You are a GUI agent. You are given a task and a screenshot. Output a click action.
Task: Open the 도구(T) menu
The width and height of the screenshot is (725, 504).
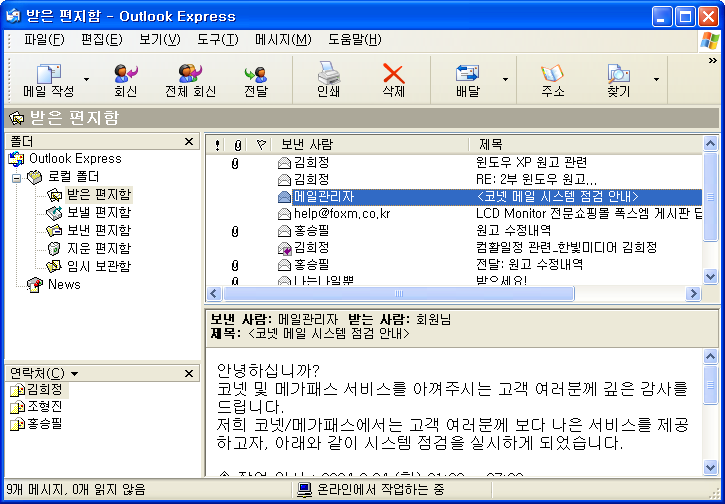tap(217, 40)
